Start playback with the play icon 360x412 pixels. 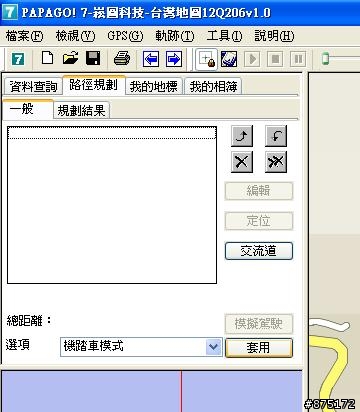[252, 59]
